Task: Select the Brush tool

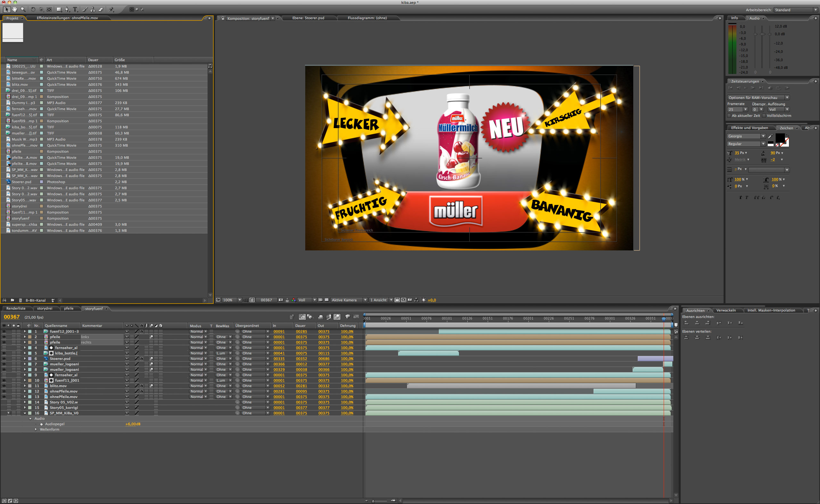Action: (85, 9)
